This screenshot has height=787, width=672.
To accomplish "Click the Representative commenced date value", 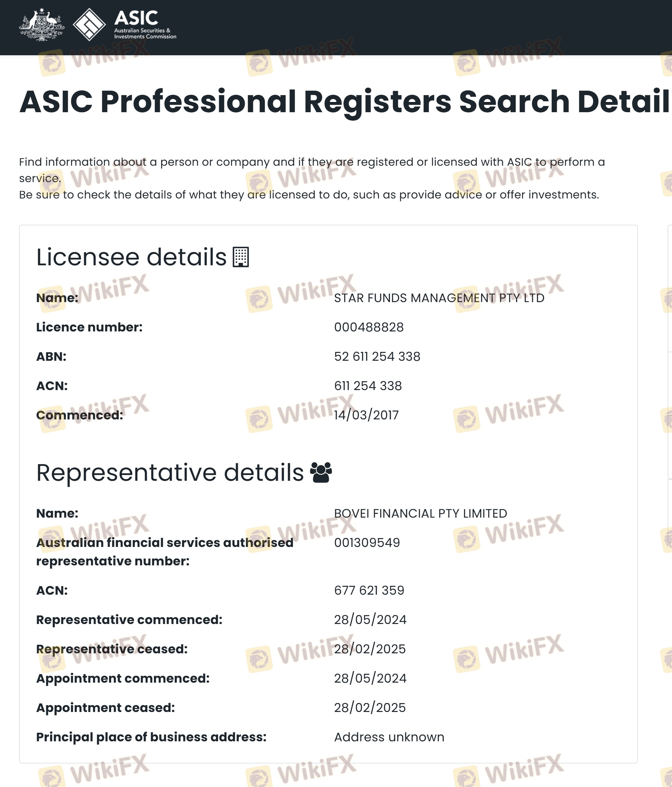I will [x=370, y=620].
